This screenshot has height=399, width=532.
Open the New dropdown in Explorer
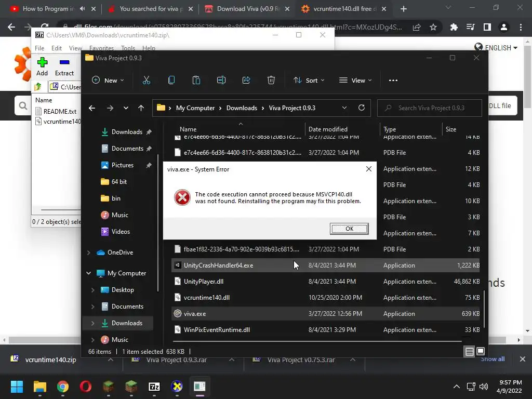pos(108,81)
